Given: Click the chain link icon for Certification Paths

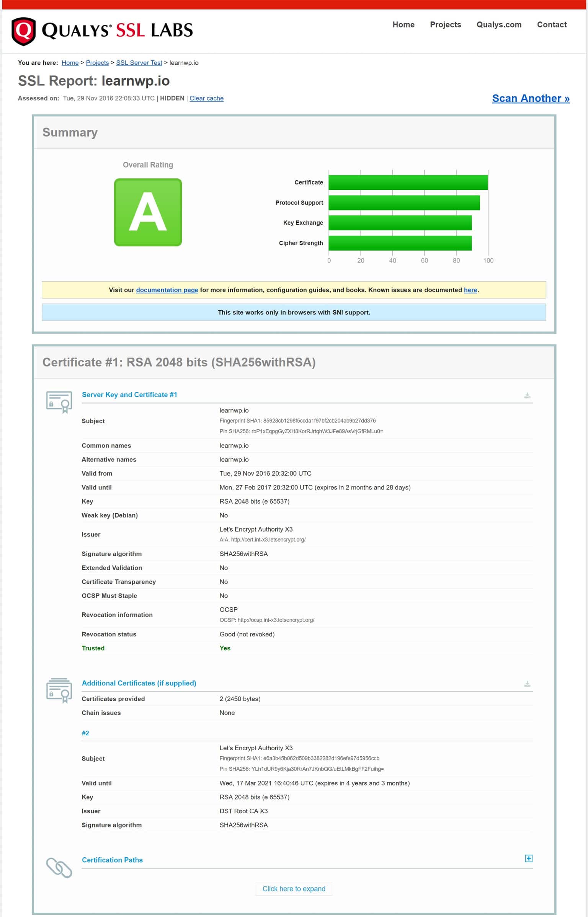Looking at the screenshot, I should tap(59, 868).
